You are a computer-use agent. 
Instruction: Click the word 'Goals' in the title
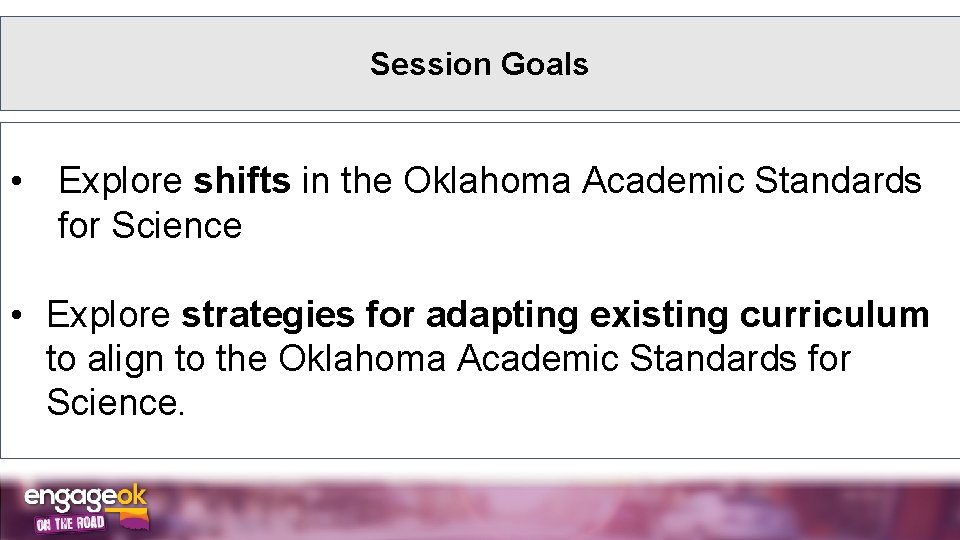tap(545, 64)
